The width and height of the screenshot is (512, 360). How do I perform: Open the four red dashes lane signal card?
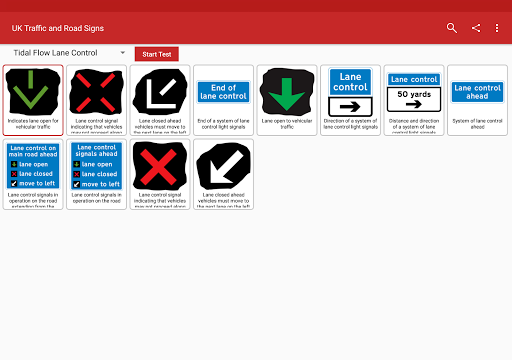[96, 100]
